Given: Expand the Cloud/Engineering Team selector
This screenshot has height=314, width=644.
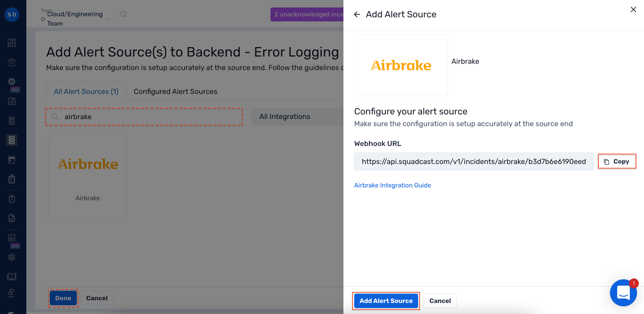Looking at the screenshot, I should click(75, 19).
